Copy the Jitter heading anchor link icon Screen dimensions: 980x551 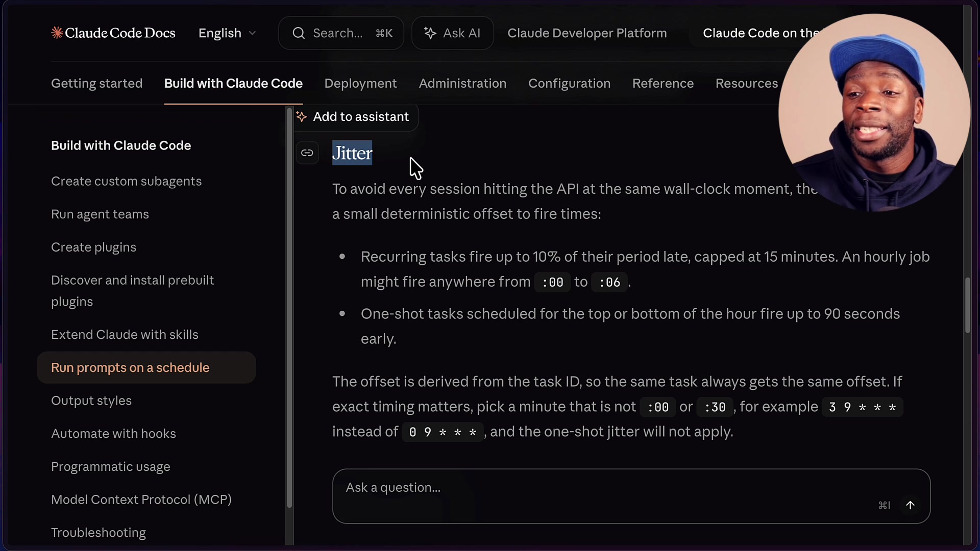(x=308, y=153)
